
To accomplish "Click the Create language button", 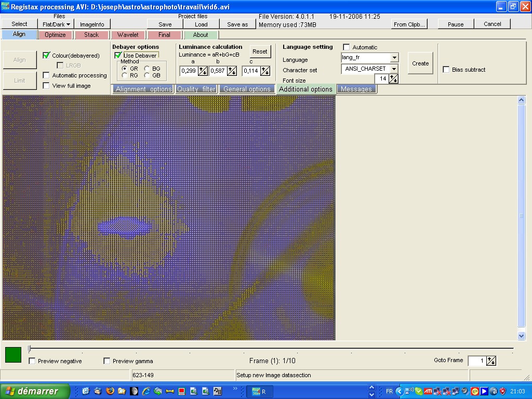I will click(420, 63).
